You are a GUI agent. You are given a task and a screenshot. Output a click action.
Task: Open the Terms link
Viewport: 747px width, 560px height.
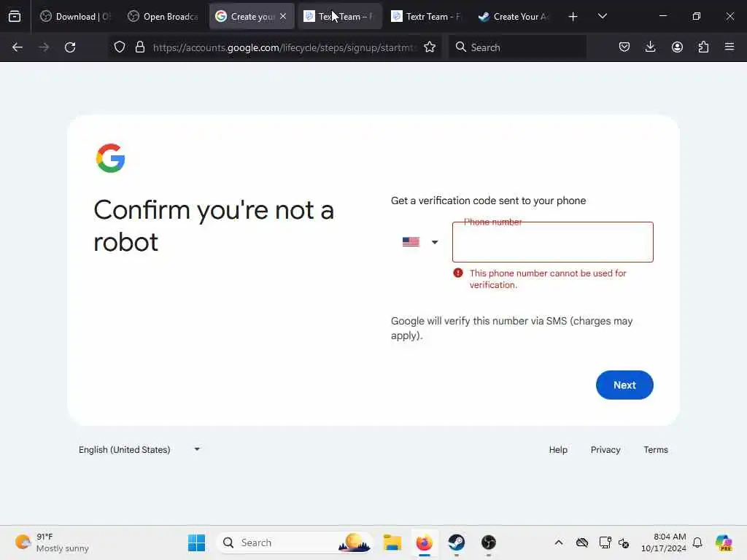click(656, 449)
